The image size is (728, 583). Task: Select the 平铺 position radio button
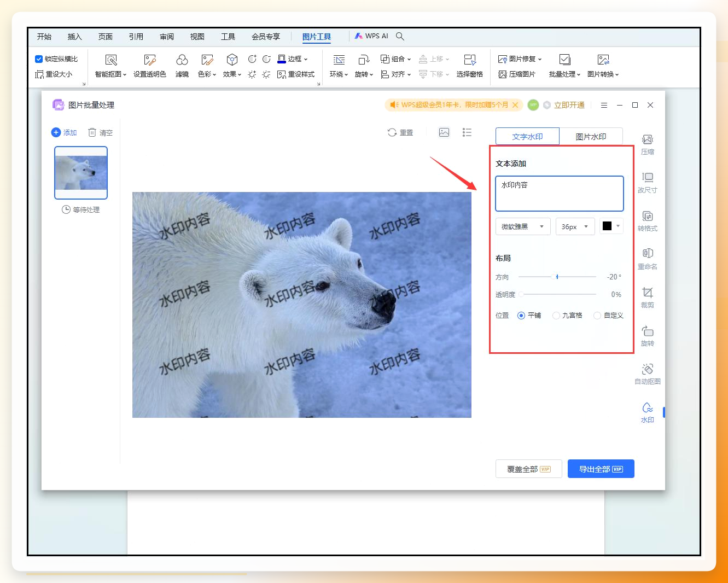pyautogui.click(x=521, y=316)
